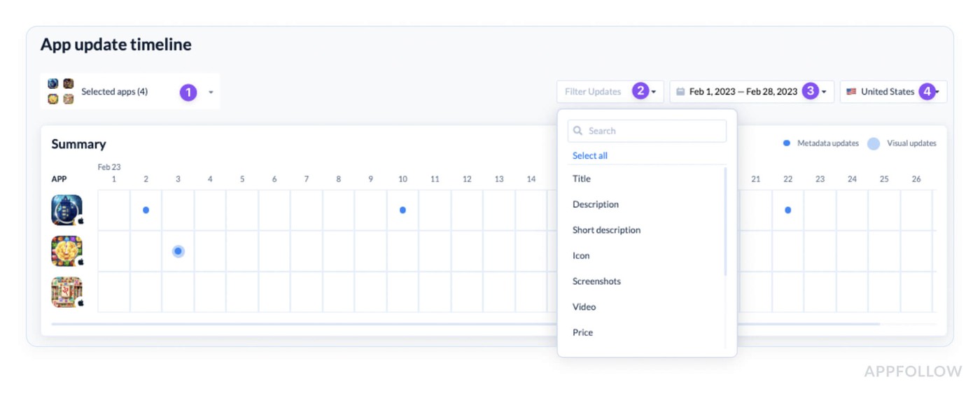Click the purple number 1 badge

click(188, 92)
